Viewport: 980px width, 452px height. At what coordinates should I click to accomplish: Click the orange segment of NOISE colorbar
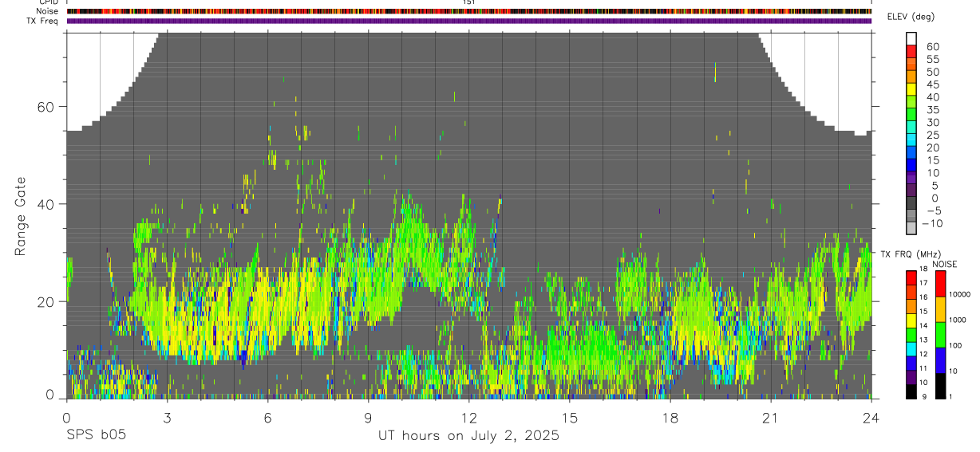940,309
